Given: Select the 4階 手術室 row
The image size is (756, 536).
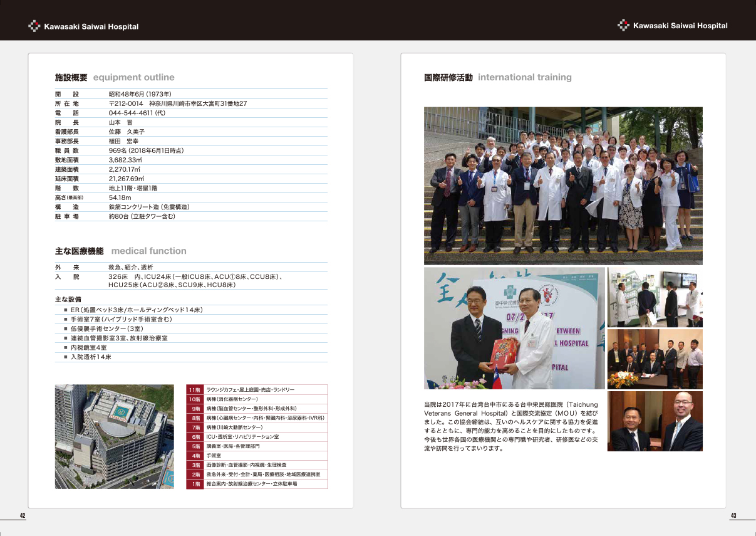Looking at the screenshot, I should pos(256,456).
